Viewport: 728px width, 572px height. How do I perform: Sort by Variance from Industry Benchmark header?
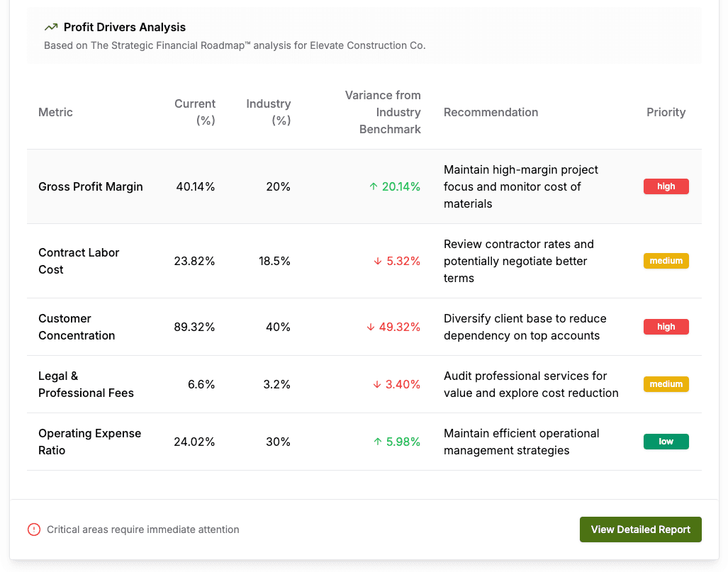coord(383,112)
